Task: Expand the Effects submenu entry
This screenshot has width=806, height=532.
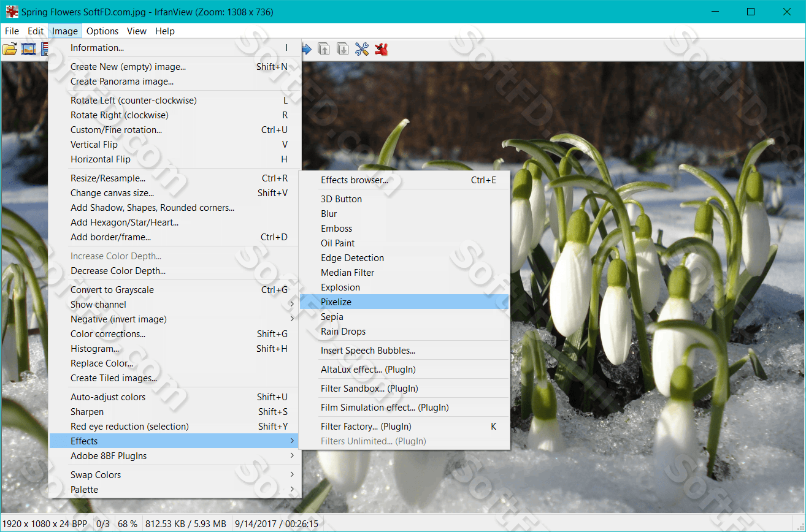Action: pos(175,441)
